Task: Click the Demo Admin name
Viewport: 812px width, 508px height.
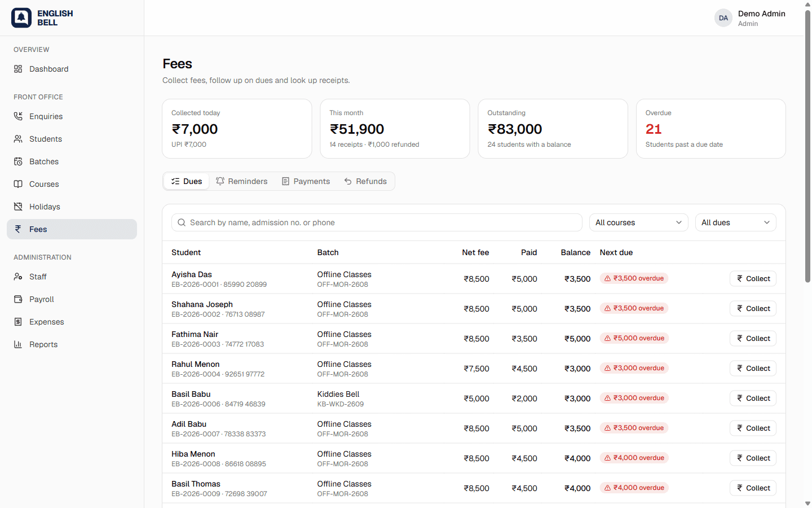Action: coord(761,14)
